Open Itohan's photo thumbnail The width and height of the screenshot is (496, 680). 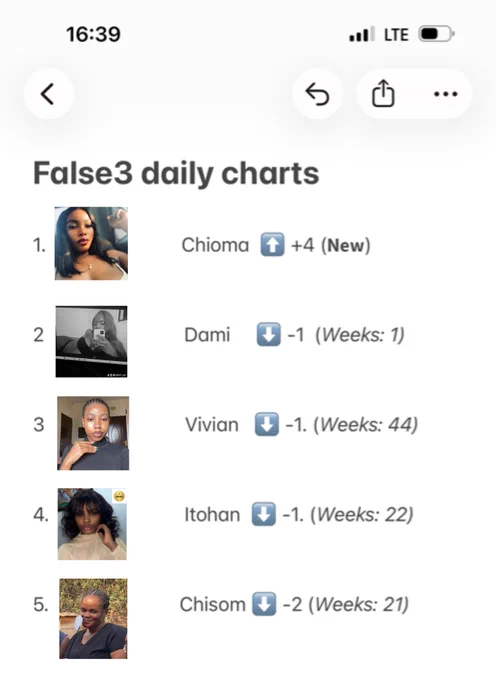(92, 524)
